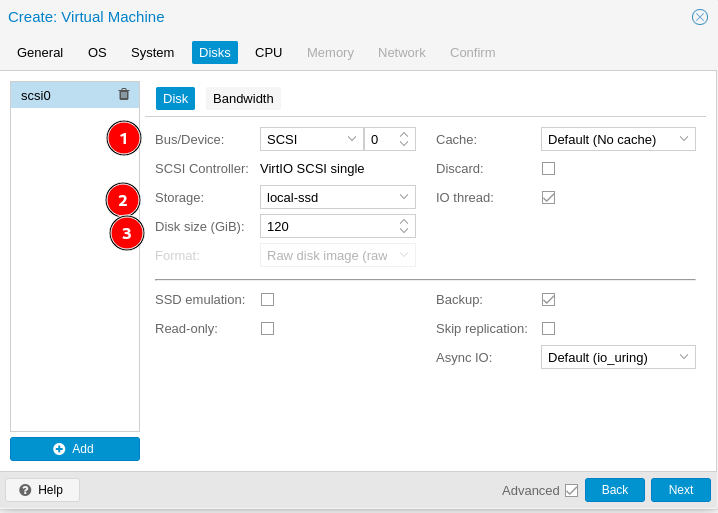
Task: Enable SSD emulation checkbox
Action: [267, 299]
